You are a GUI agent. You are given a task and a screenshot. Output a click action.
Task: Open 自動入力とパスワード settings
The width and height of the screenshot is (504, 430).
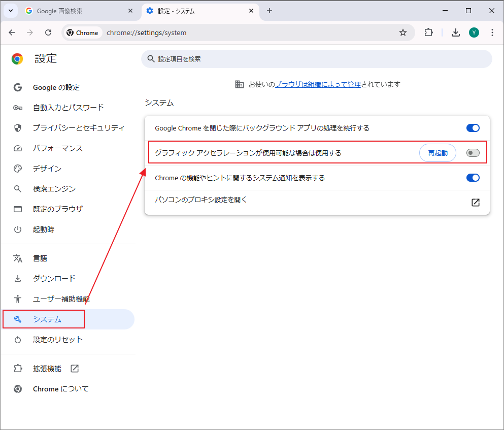[x=68, y=108]
